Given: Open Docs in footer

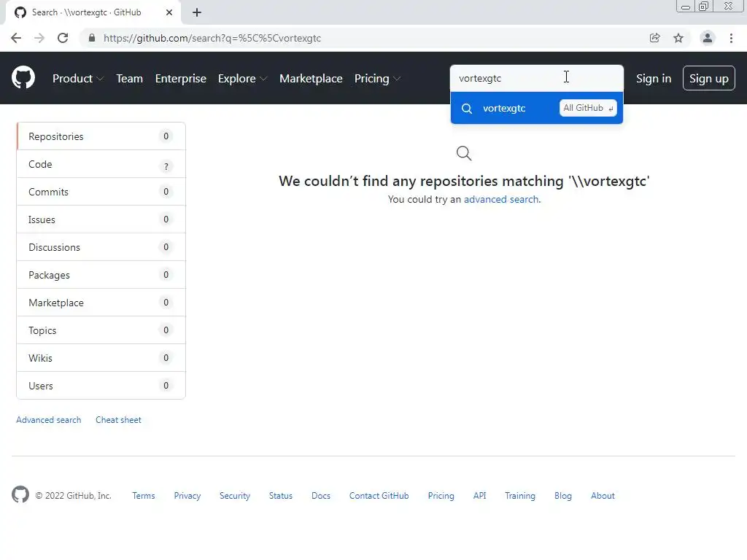Looking at the screenshot, I should pyautogui.click(x=321, y=495).
